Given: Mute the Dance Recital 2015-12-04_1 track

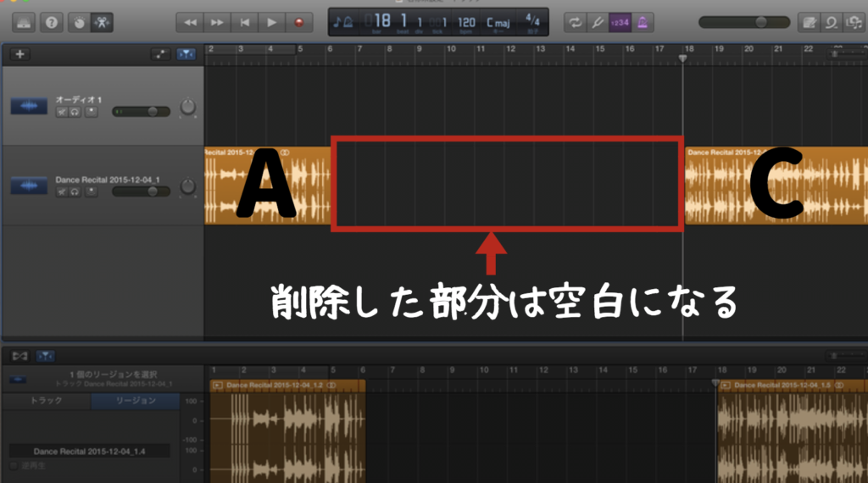Looking at the screenshot, I should click(x=61, y=192).
